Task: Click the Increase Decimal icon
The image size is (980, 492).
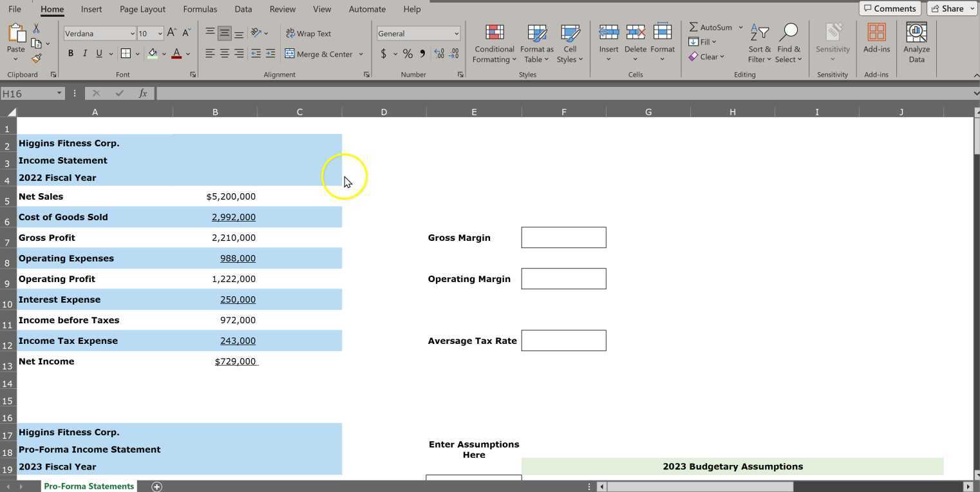Action: 438,54
